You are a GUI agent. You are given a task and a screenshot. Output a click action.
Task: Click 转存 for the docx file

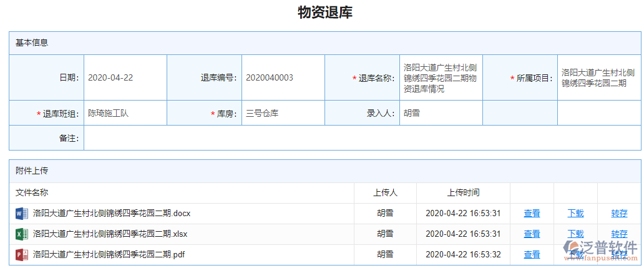pyautogui.click(x=620, y=213)
